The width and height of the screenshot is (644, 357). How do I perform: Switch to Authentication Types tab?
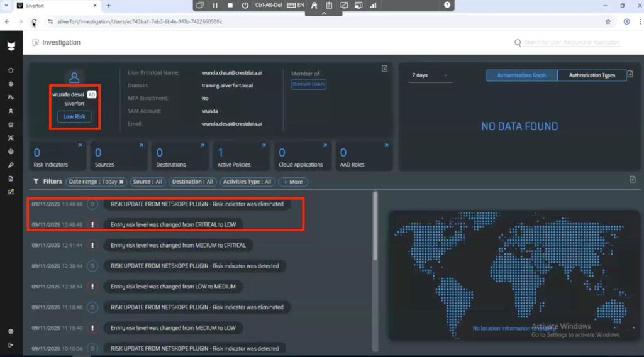pyautogui.click(x=592, y=75)
